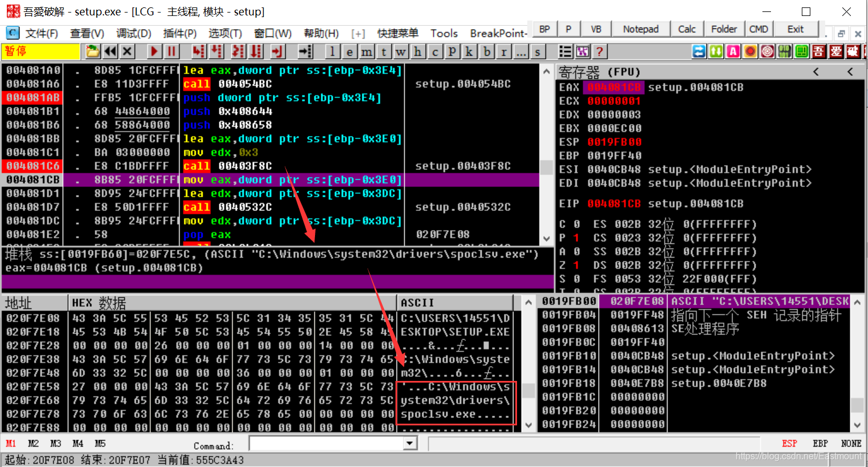Image resolution: width=868 pixels, height=467 pixels.
Task: Click the CMD button
Action: pyautogui.click(x=758, y=29)
